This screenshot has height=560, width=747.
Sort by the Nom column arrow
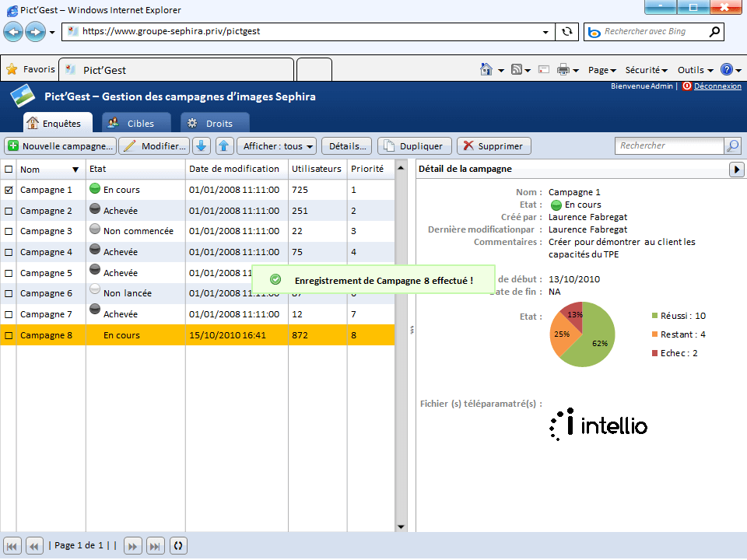75,170
